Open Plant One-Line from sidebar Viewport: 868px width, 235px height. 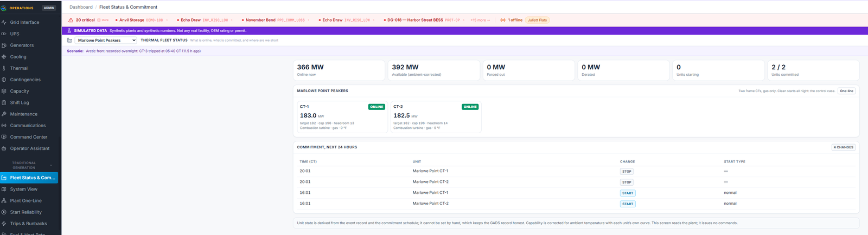[x=29, y=200]
